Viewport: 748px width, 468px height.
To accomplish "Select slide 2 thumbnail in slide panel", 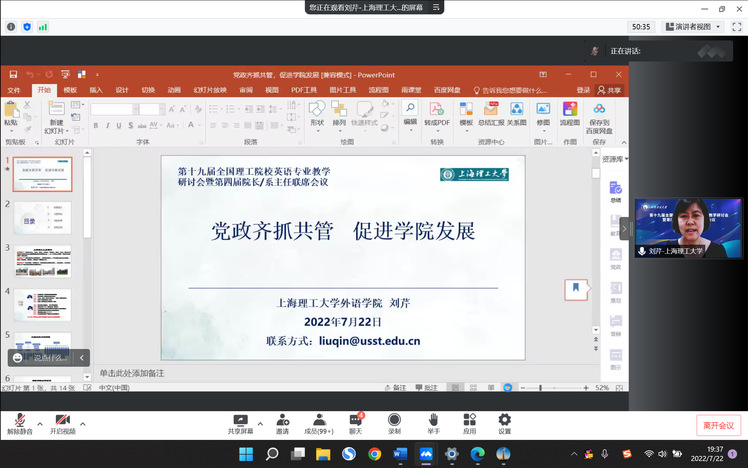I will pos(42,217).
